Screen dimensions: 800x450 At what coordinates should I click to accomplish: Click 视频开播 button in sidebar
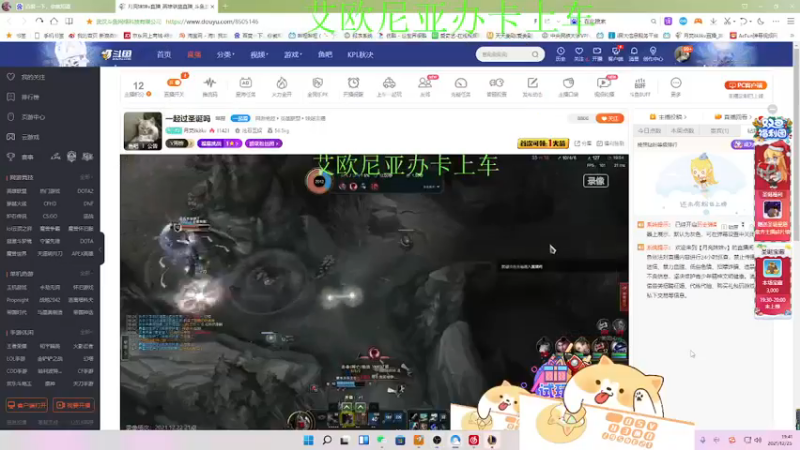[x=73, y=405]
